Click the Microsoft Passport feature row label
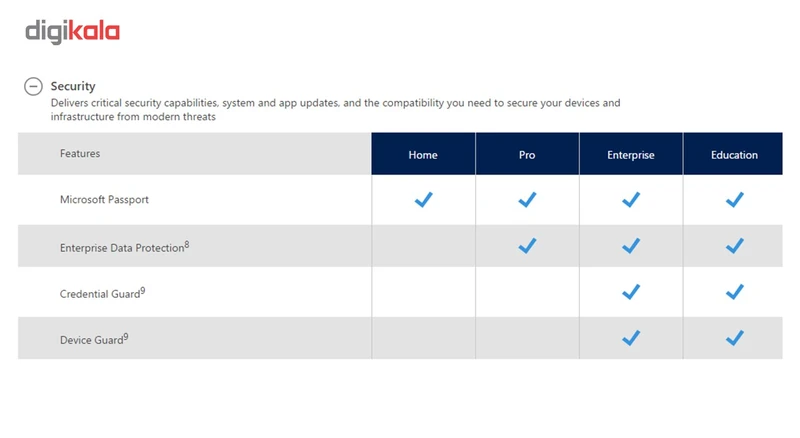800x438 pixels. pyautogui.click(x=104, y=200)
